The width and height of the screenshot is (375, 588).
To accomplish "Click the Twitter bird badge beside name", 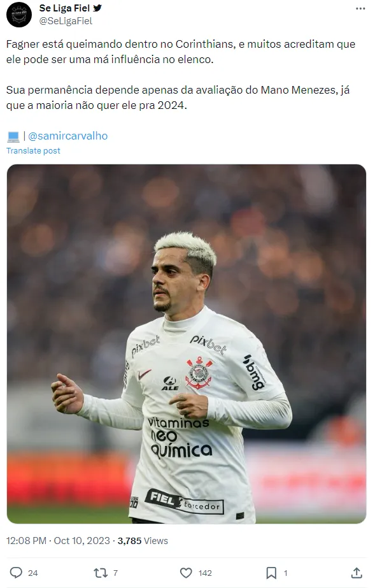I will click(97, 8).
